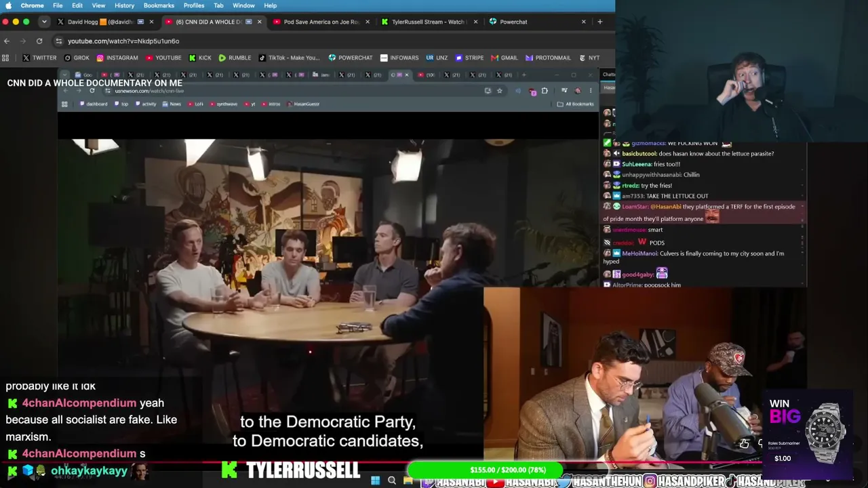
Task: Click the good4gaby username in chat
Action: [x=637, y=274]
